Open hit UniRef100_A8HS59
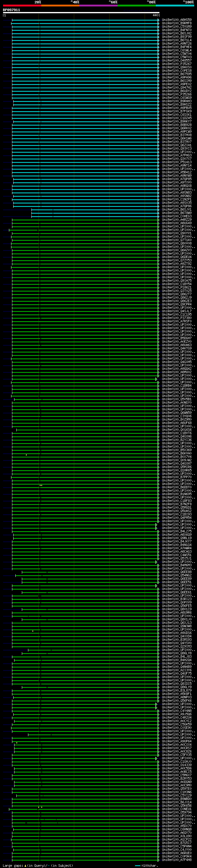The image size is (197, 868). pyautogui.click(x=177, y=20)
